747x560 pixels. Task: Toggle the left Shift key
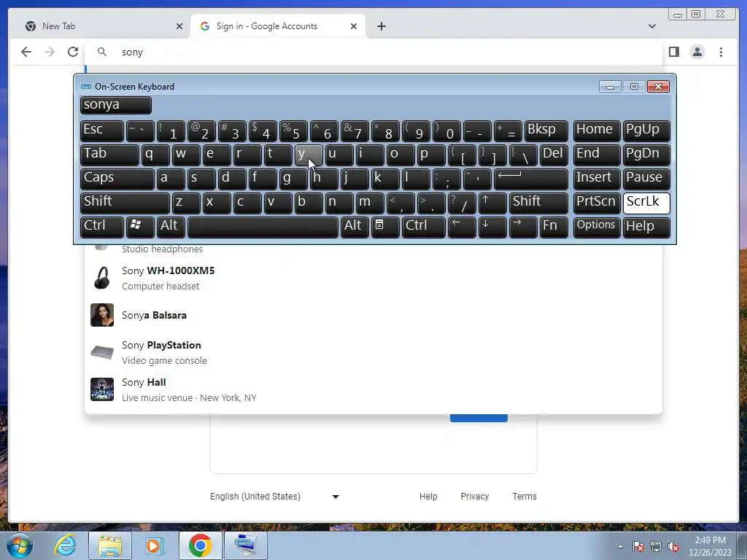[x=125, y=203]
